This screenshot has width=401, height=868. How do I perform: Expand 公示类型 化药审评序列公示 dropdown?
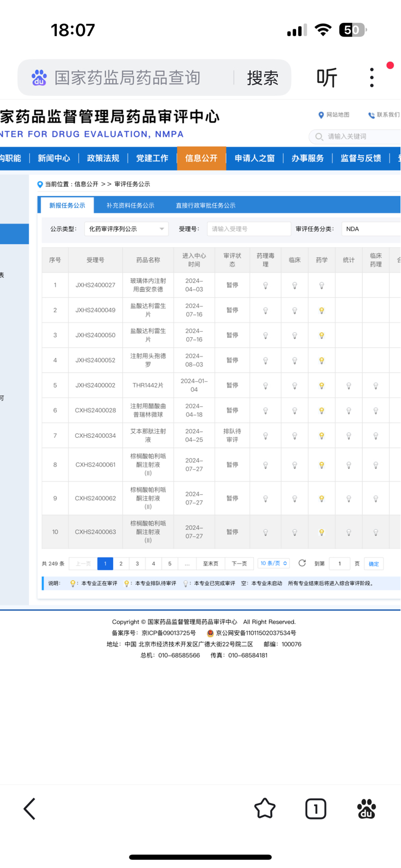tap(126, 229)
